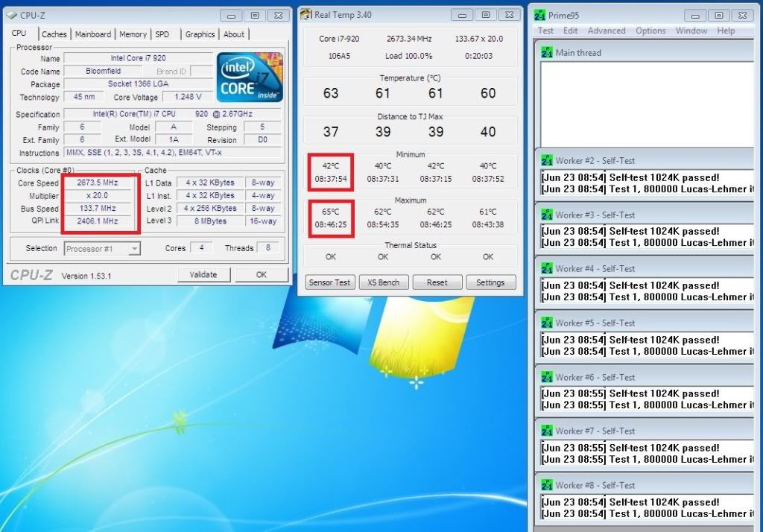
Task: Close the Real Temp 3.40 window
Action: click(509, 15)
